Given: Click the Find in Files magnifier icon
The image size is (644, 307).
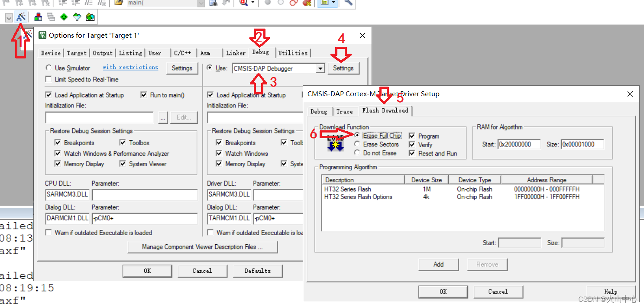Looking at the screenshot, I should [243, 3].
